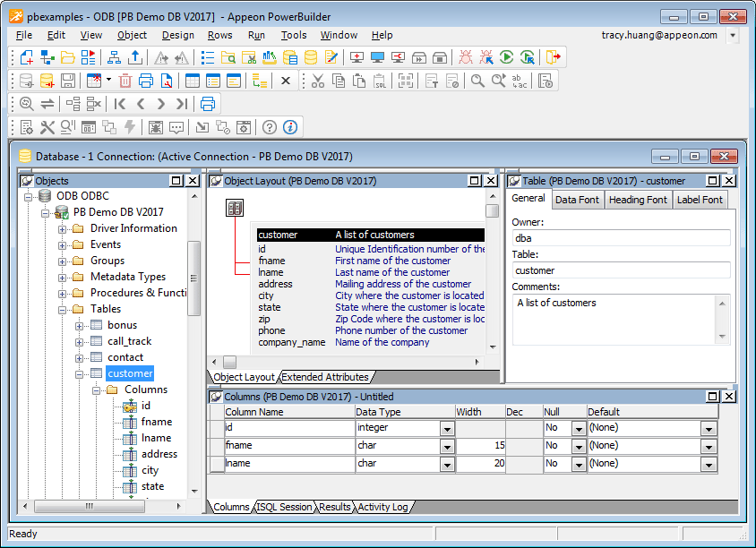Click the green Run play icon
Viewport: 756px width, 548px height.
point(507,57)
